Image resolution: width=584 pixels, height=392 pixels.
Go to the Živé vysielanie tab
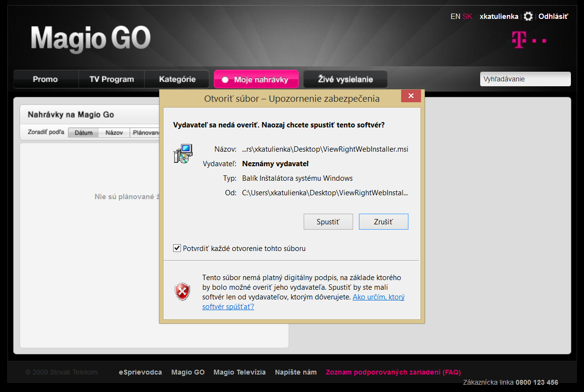[x=345, y=79]
